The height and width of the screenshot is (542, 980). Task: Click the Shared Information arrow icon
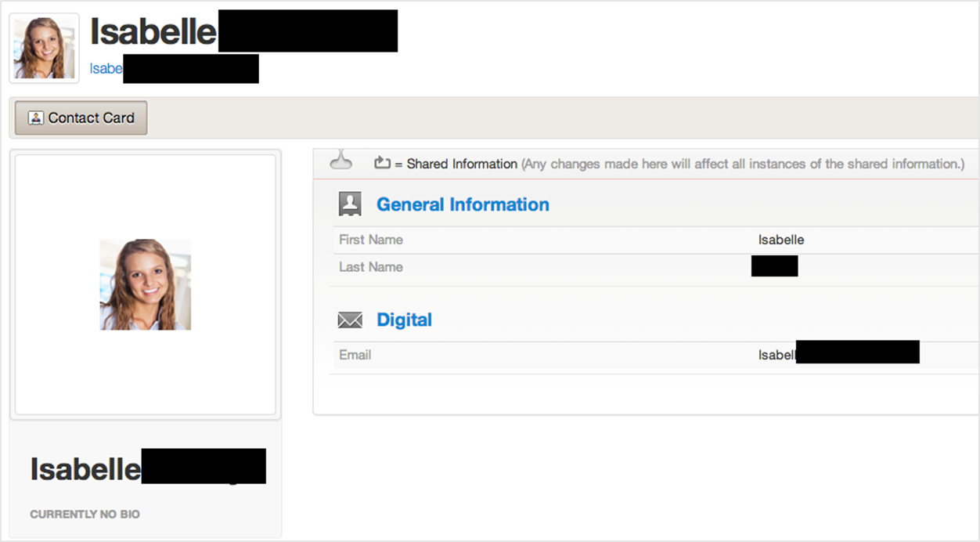382,163
